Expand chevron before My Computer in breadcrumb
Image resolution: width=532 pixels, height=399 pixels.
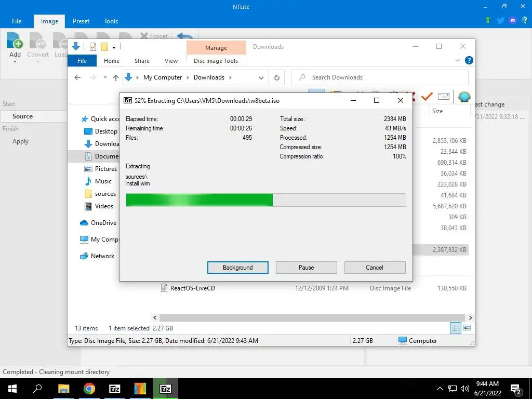137,77
